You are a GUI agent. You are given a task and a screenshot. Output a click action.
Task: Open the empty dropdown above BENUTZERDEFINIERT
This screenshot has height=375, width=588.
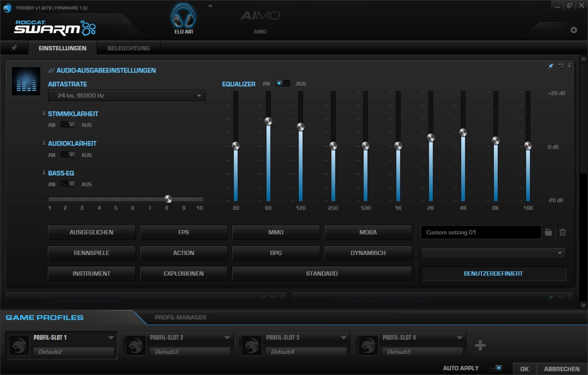[493, 253]
